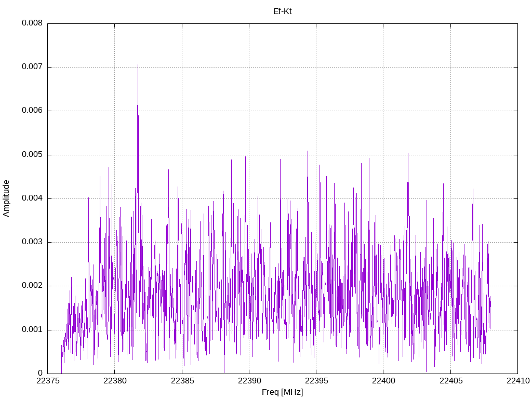Click the Freq [MHz] x-axis label

[x=282, y=392]
